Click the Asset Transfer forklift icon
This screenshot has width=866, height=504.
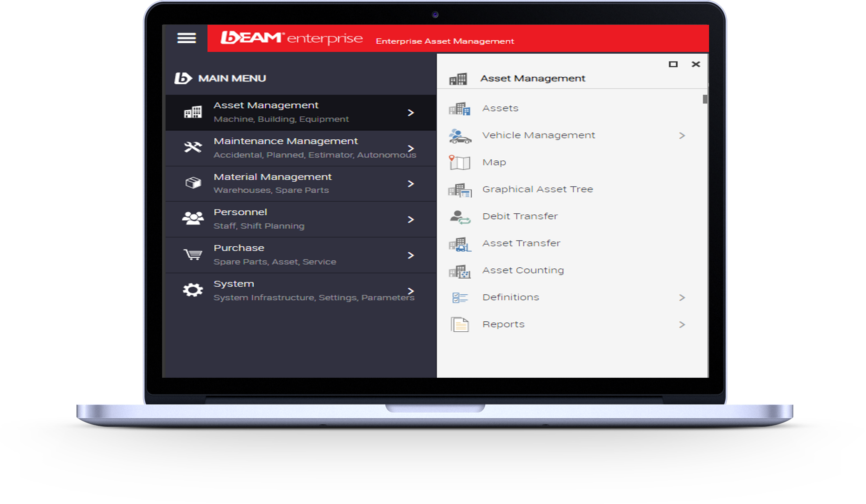[x=460, y=244]
